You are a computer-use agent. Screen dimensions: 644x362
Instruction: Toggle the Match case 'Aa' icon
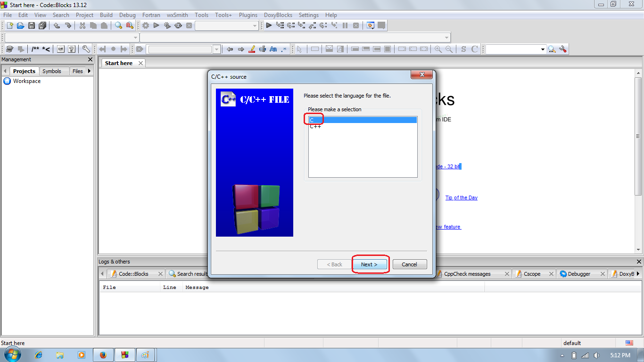(273, 49)
